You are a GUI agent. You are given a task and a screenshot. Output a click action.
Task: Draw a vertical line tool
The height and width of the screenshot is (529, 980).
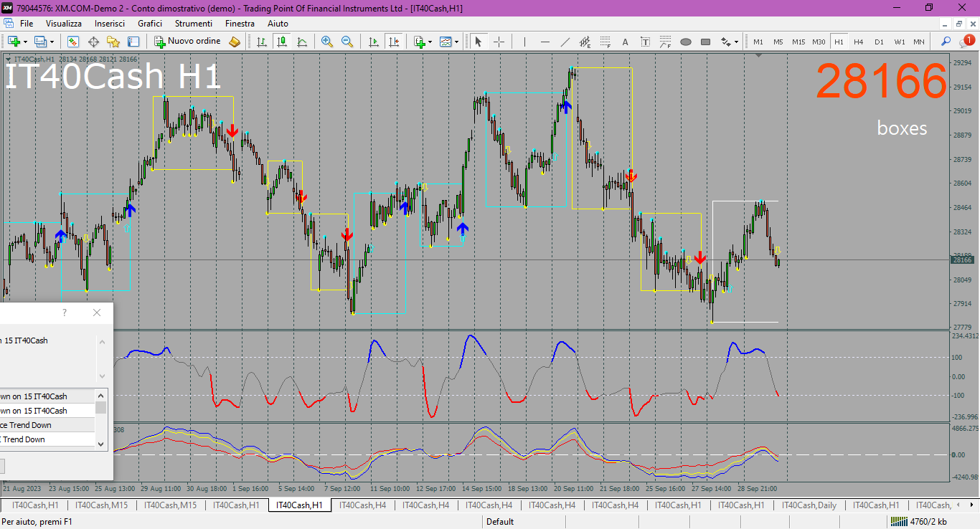pos(524,42)
